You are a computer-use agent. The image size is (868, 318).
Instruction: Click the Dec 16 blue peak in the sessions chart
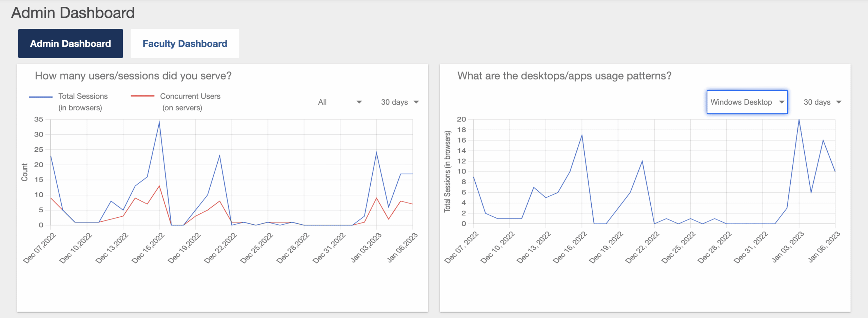[159, 123]
